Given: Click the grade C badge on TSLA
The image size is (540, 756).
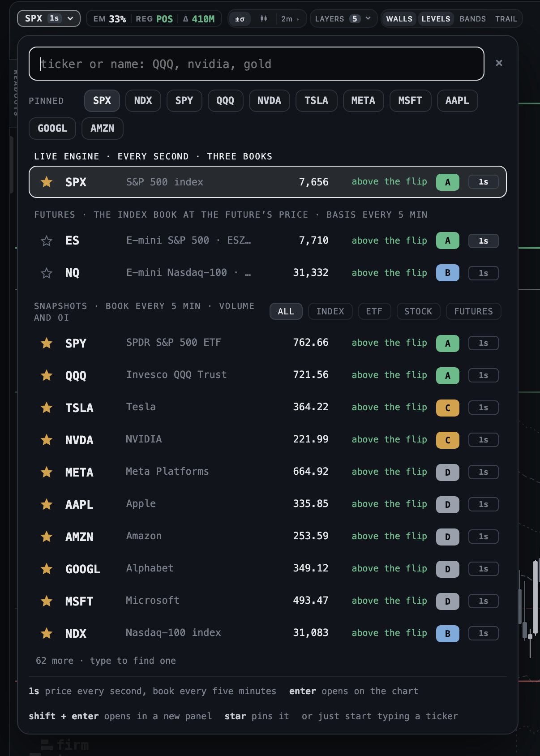Looking at the screenshot, I should [x=448, y=408].
